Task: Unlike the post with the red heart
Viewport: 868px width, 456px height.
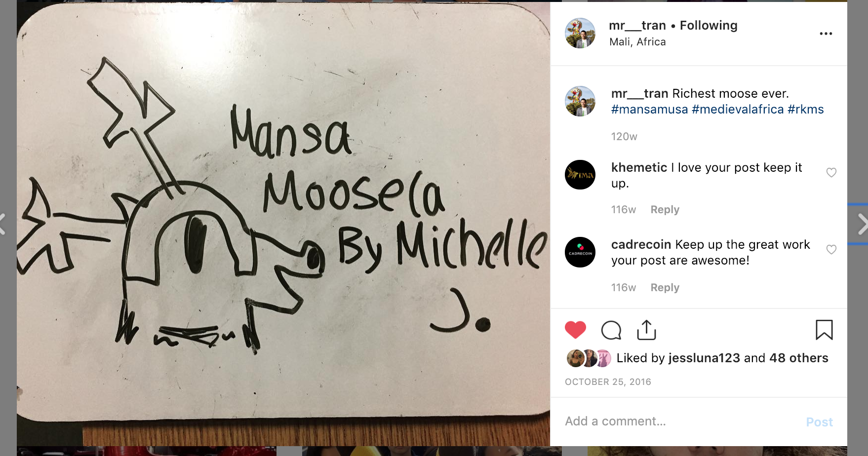Action: [575, 330]
